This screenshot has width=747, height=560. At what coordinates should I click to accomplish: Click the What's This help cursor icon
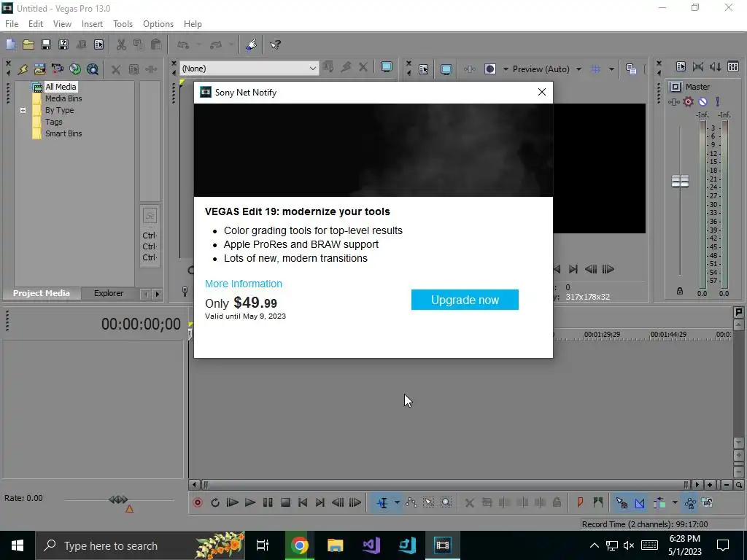tap(275, 44)
